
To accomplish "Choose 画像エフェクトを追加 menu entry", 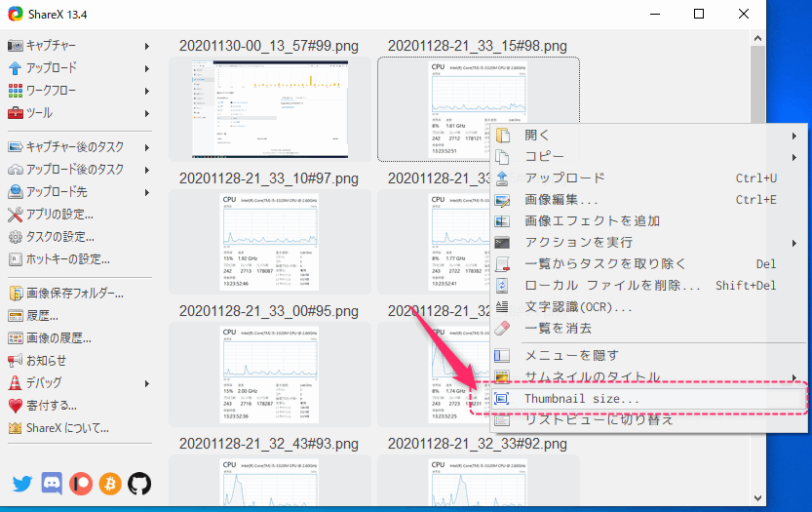I will point(648,221).
